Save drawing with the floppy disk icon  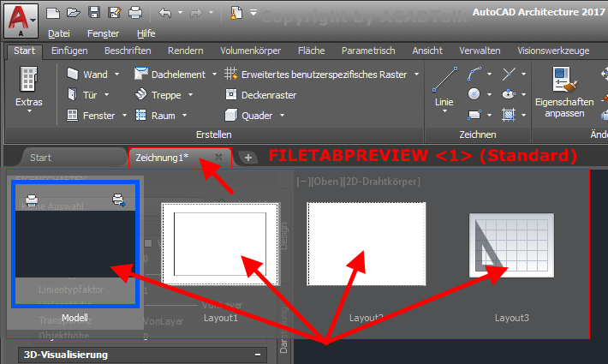tap(94, 13)
